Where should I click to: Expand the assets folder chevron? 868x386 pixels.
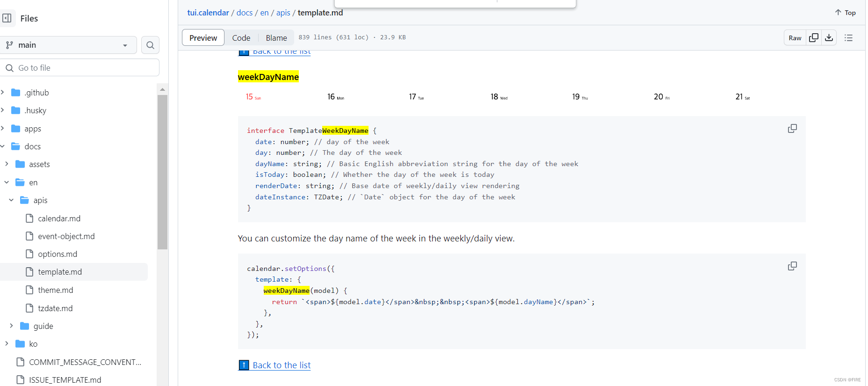pyautogui.click(x=7, y=164)
